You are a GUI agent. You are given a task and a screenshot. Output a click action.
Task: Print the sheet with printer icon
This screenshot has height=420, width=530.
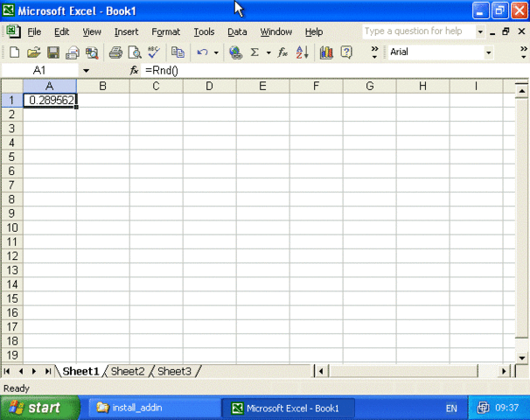115,52
